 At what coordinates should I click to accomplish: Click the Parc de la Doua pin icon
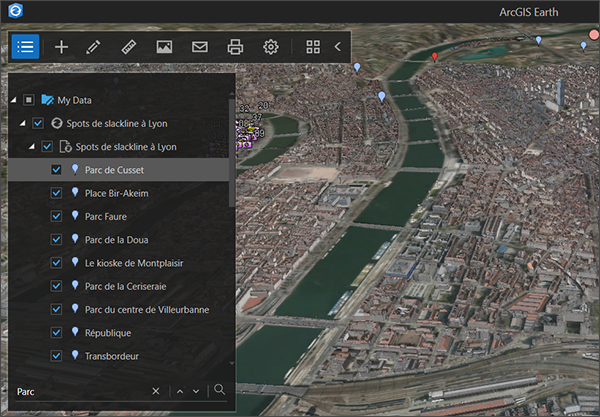[75, 239]
